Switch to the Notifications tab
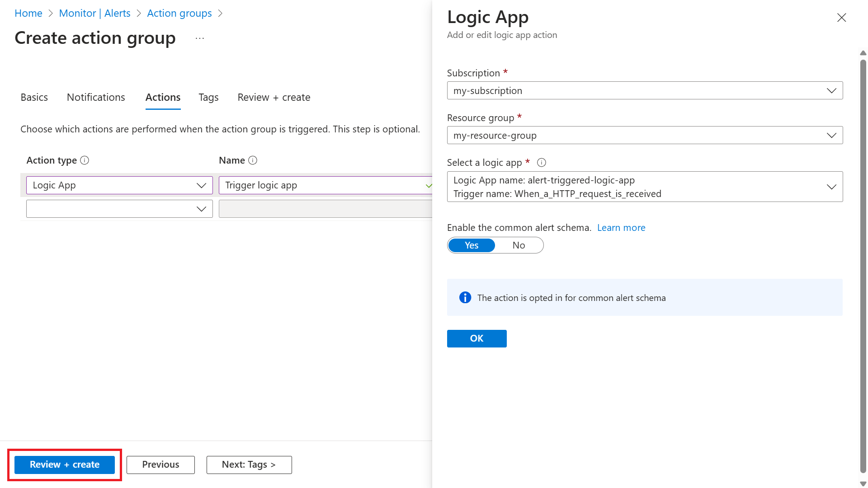 pyautogui.click(x=96, y=97)
